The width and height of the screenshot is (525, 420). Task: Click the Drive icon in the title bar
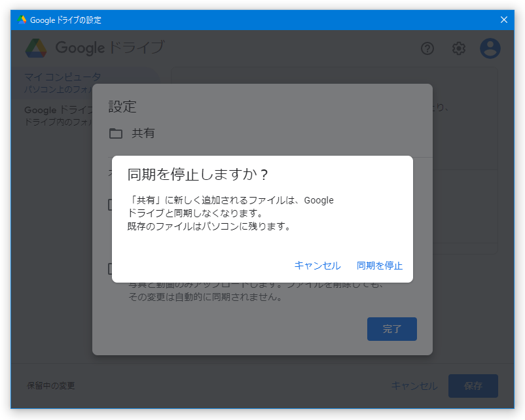click(x=22, y=20)
